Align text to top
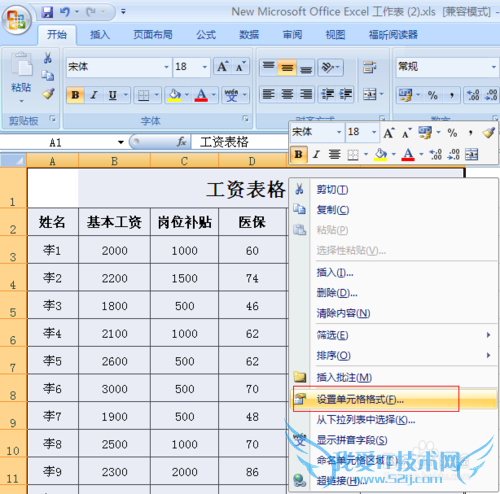The image size is (500, 494). click(268, 67)
